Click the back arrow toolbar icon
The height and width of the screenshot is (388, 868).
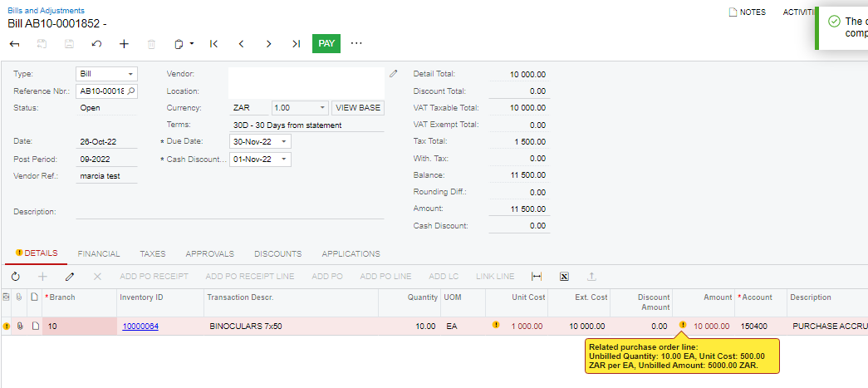pos(14,43)
